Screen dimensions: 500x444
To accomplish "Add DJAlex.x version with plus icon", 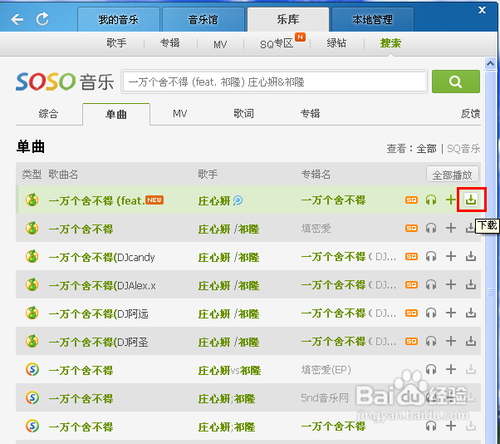I will 451,285.
